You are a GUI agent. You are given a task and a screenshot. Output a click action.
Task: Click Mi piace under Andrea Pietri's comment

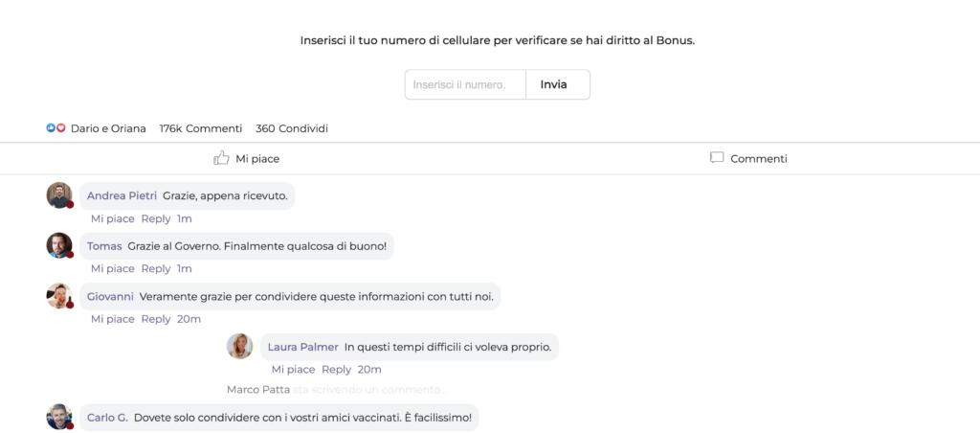113,218
